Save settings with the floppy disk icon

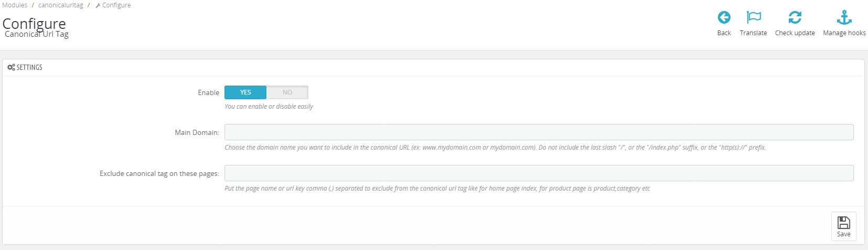point(843,223)
